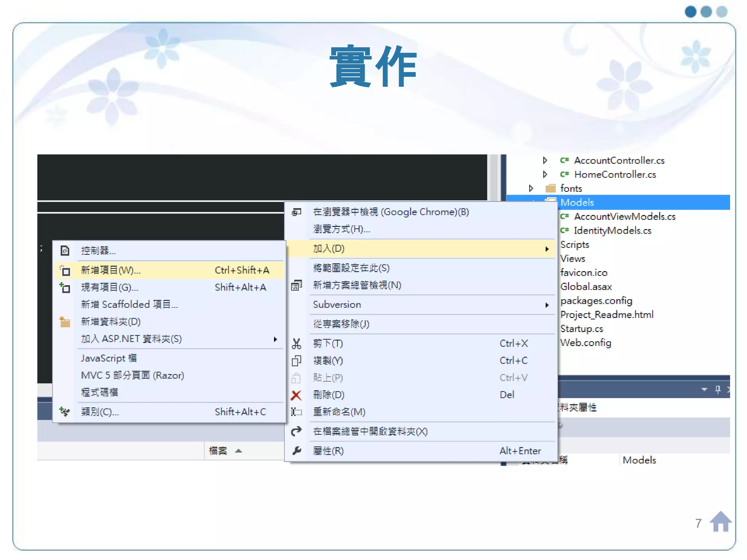Click the new folder icon beside 新增資料夾(D)
This screenshot has height=560, width=747.
[x=65, y=322]
